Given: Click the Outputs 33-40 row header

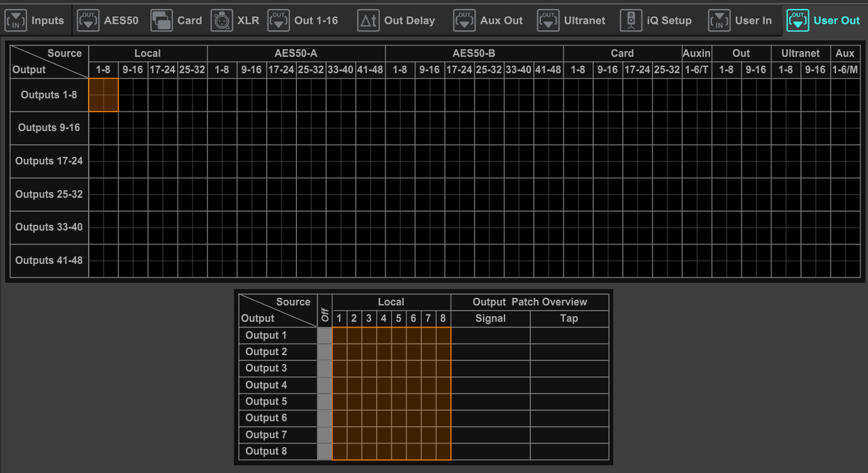Looking at the screenshot, I should (x=49, y=227).
